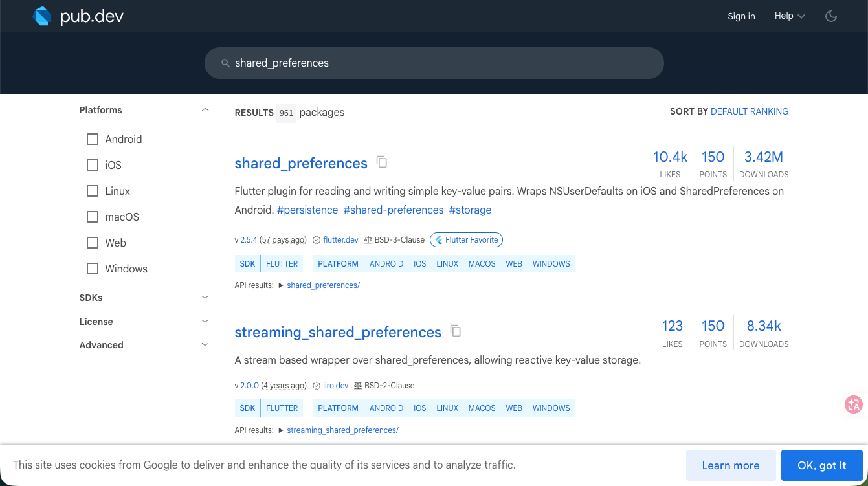The image size is (868, 486).
Task: Expand the SDKs filter section
Action: [x=205, y=298]
